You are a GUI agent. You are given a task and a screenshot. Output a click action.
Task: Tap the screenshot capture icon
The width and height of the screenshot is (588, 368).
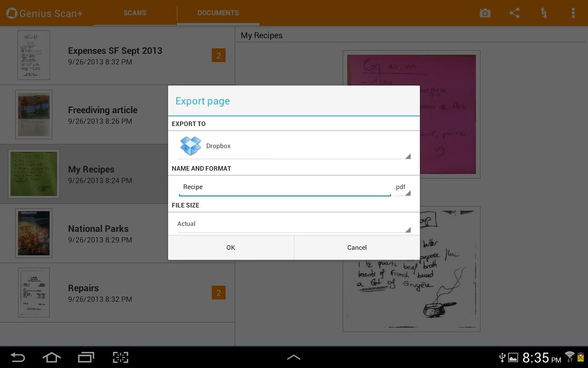click(x=120, y=357)
